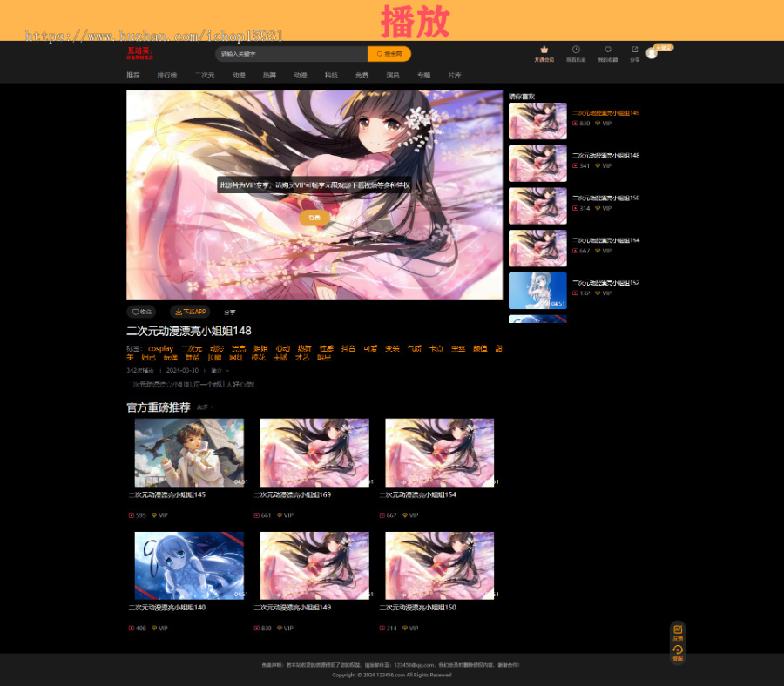Open the 专题 navigation tab
This screenshot has width=784, height=686.
tap(424, 76)
